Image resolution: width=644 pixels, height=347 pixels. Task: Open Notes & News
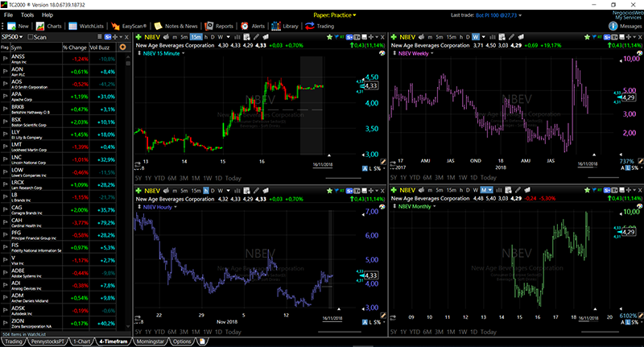[x=175, y=26]
